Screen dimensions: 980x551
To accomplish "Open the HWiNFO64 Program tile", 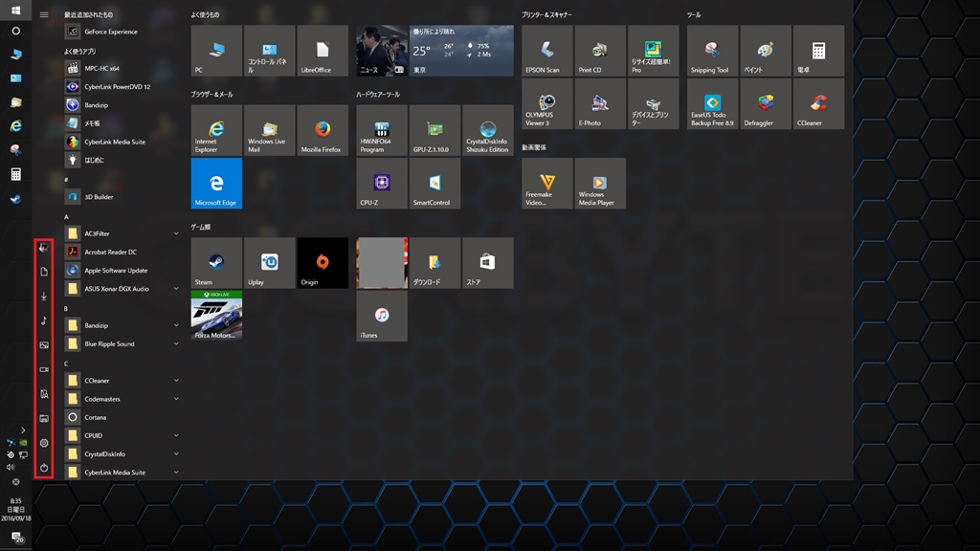I will tap(382, 130).
